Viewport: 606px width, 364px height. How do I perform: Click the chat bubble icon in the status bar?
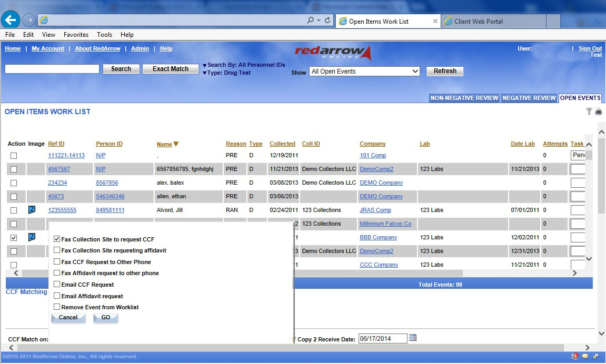tap(585, 357)
